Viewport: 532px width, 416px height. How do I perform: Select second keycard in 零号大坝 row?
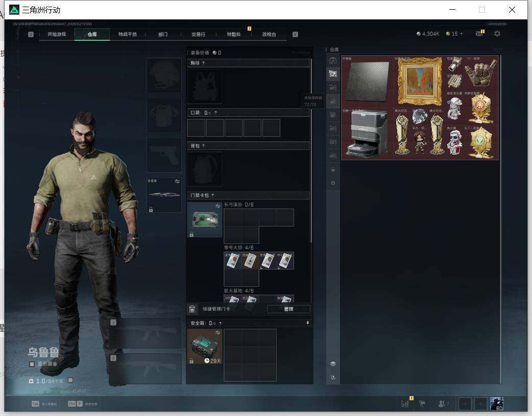pyautogui.click(x=250, y=261)
